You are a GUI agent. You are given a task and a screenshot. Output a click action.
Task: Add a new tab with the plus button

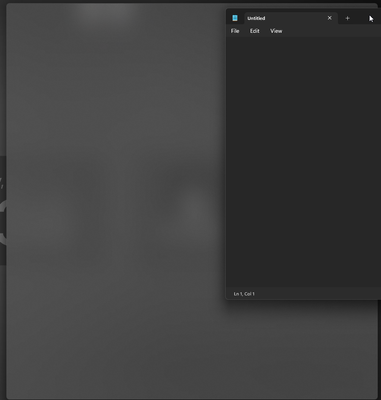click(347, 18)
